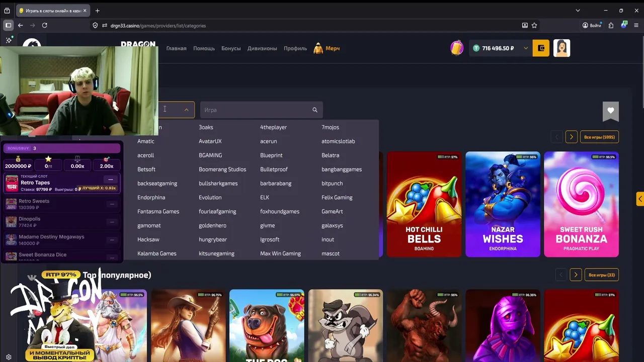The width and height of the screenshot is (644, 362).
Task: Select provider Igrosoft
Action: pyautogui.click(x=270, y=240)
